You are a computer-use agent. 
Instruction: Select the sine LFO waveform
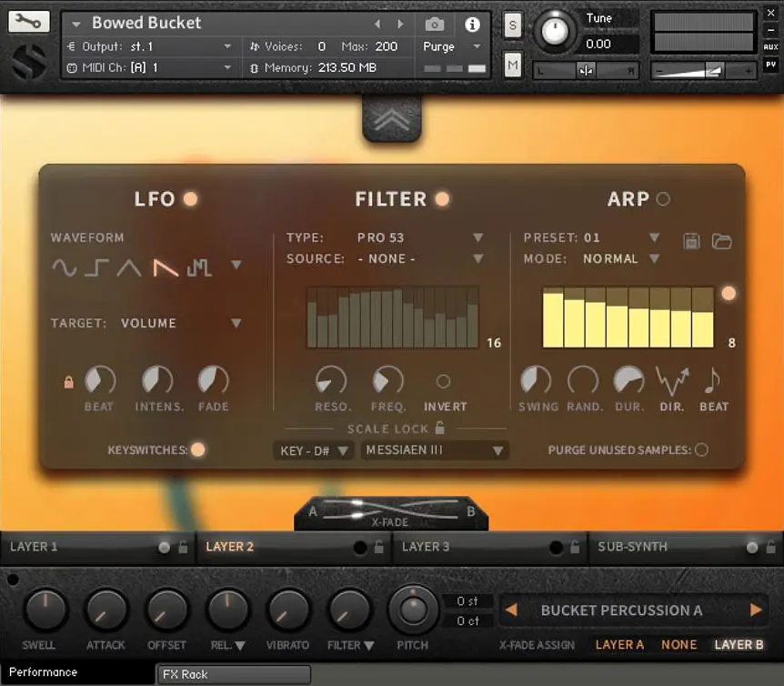click(x=65, y=267)
